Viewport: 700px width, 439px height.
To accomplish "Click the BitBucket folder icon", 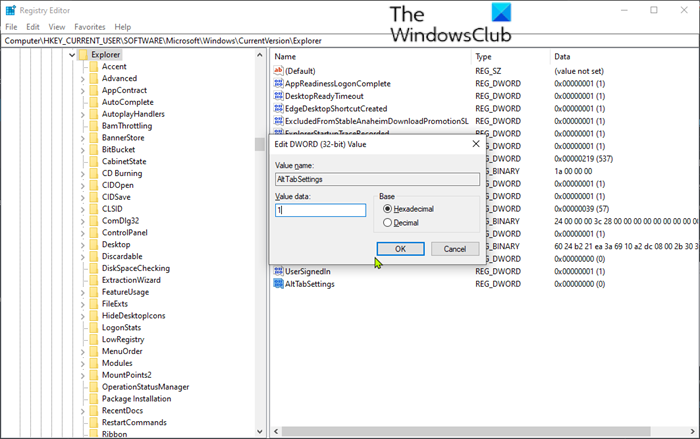I will (x=93, y=149).
